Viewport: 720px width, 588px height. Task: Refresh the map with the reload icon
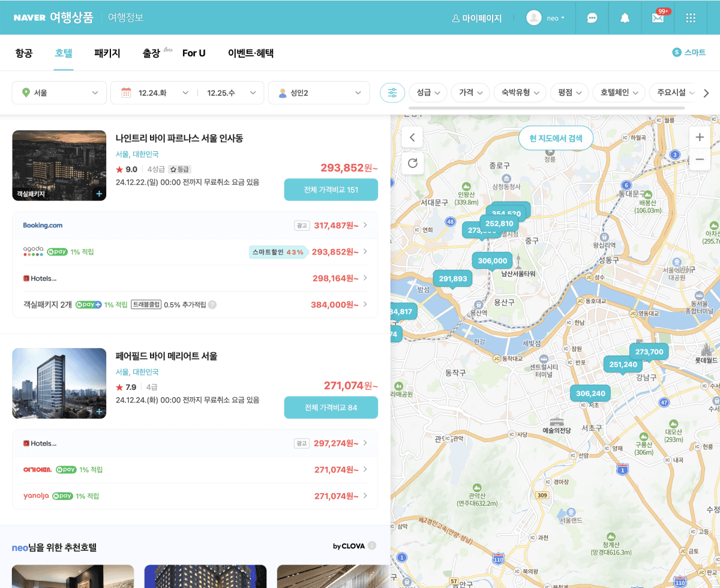pos(412,163)
